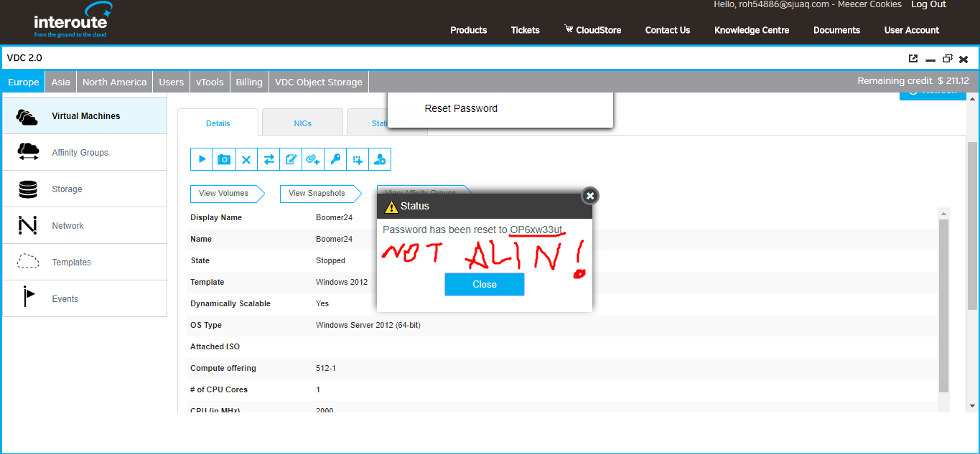This screenshot has height=454, width=980.
Task: Restore the VDC 2.0 panel window icon
Action: pyautogui.click(x=947, y=59)
